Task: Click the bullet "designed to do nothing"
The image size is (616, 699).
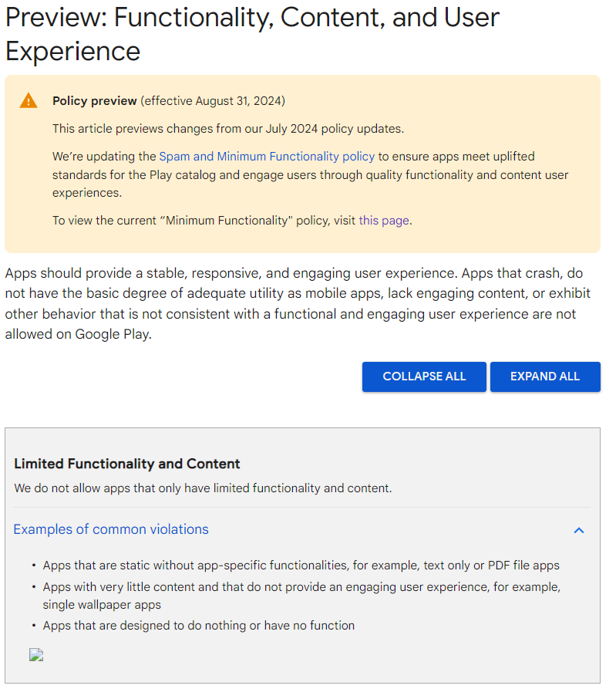Action: click(199, 626)
